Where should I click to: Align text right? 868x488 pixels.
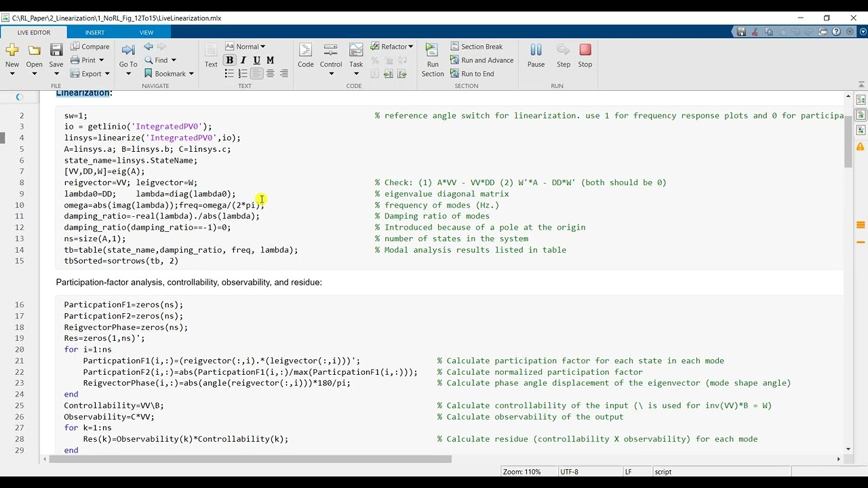[283, 74]
